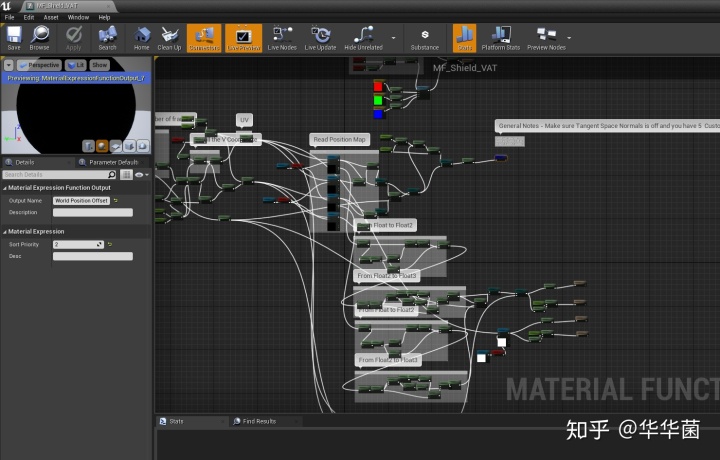Open the viewport options dropdown arrow
This screenshot has height=460, width=720.
(9, 65)
